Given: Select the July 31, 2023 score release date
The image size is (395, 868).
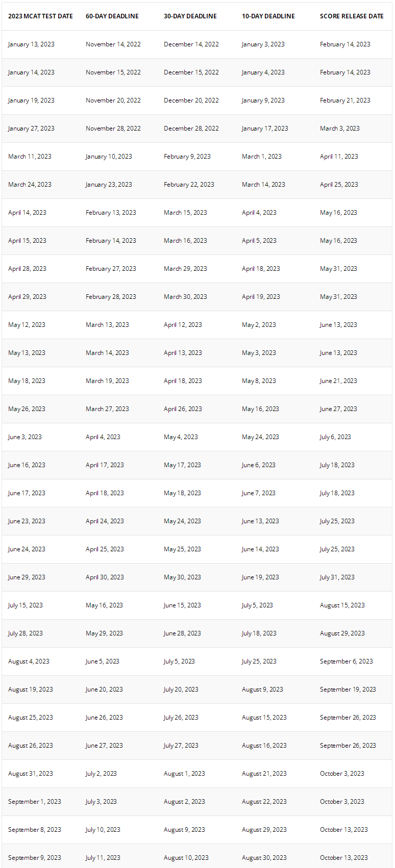Looking at the screenshot, I should (x=337, y=577).
